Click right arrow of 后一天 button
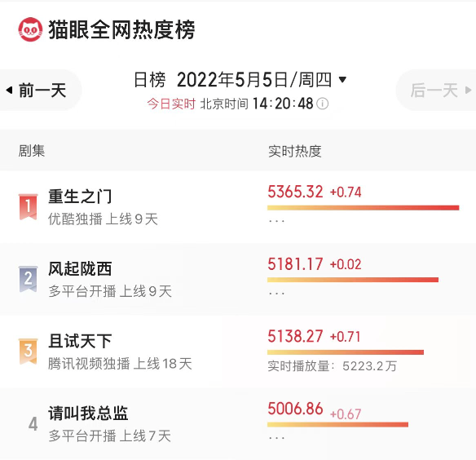 tap(468, 90)
